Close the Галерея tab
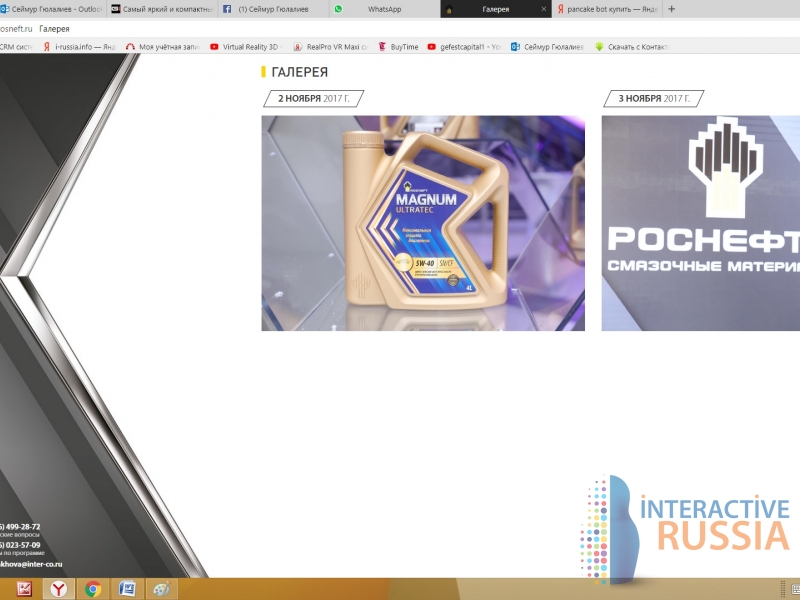 pos(543,9)
